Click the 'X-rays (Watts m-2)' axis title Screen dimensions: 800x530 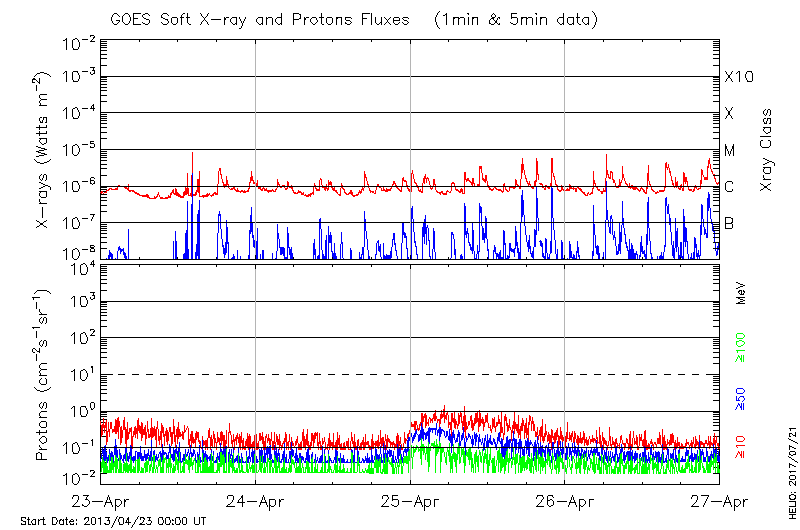coord(43,150)
